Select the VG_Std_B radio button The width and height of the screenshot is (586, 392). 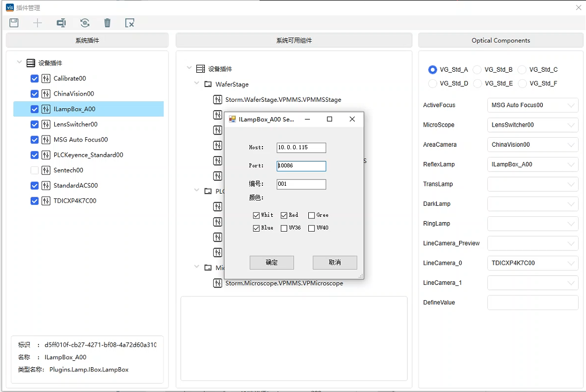[x=477, y=70]
